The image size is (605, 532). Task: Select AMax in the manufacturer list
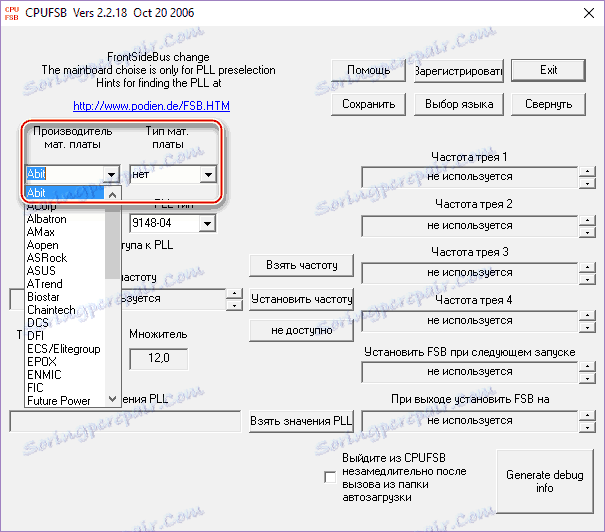65,232
